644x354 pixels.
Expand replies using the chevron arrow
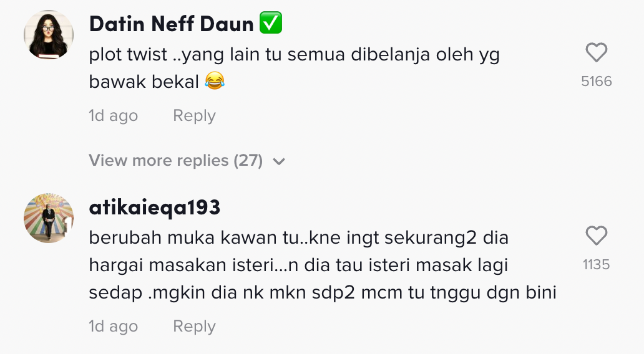(x=279, y=161)
